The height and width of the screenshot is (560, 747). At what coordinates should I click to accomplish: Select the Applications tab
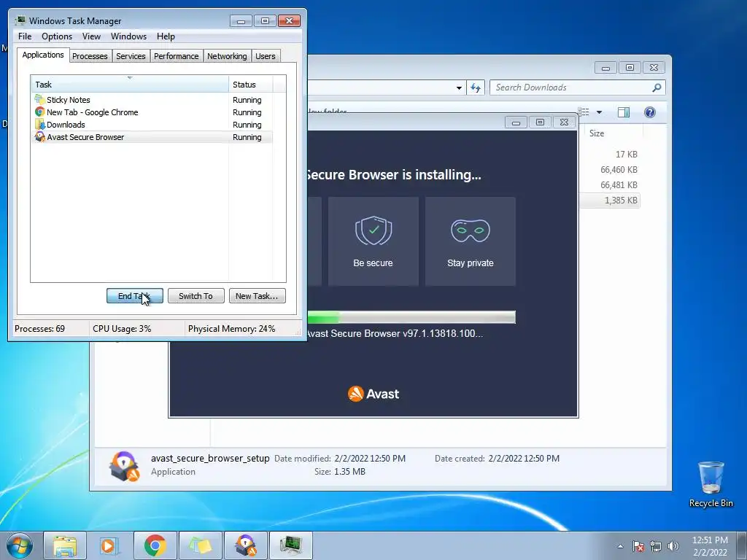point(43,55)
